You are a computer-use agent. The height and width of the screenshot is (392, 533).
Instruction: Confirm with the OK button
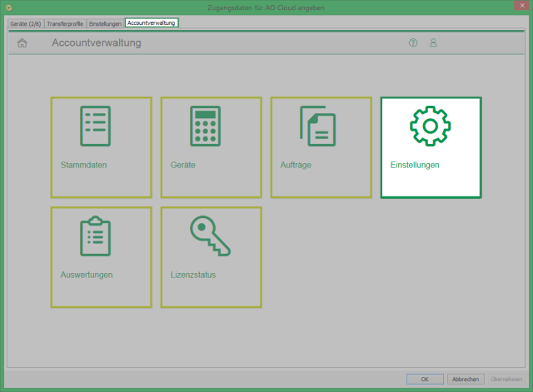click(425, 379)
